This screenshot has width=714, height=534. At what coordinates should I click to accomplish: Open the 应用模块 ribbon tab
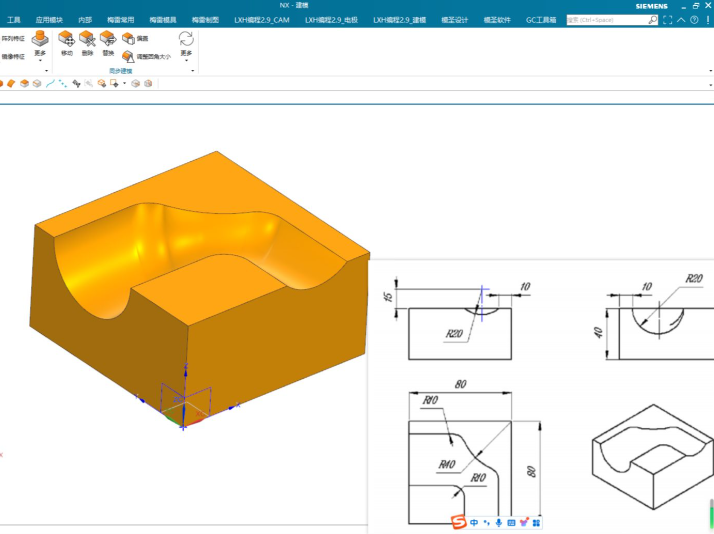(49, 20)
